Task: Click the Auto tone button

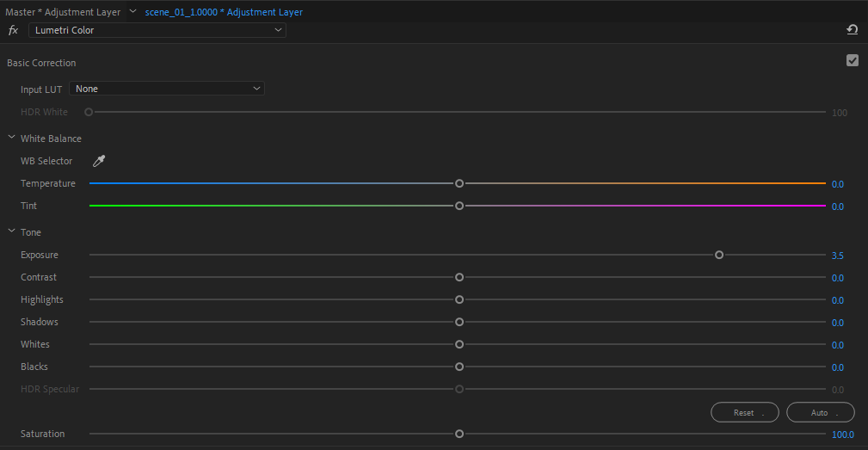Action: (821, 412)
